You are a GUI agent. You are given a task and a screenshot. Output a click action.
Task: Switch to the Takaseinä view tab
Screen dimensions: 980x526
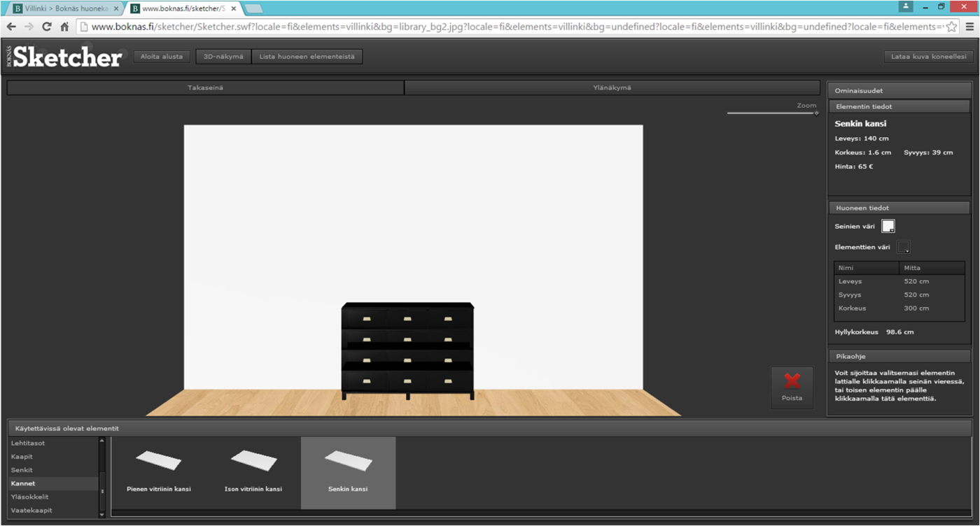pos(205,87)
